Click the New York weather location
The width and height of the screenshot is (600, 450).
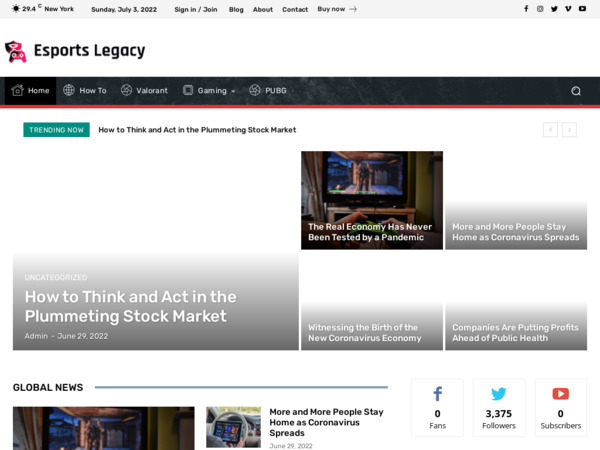59,9
